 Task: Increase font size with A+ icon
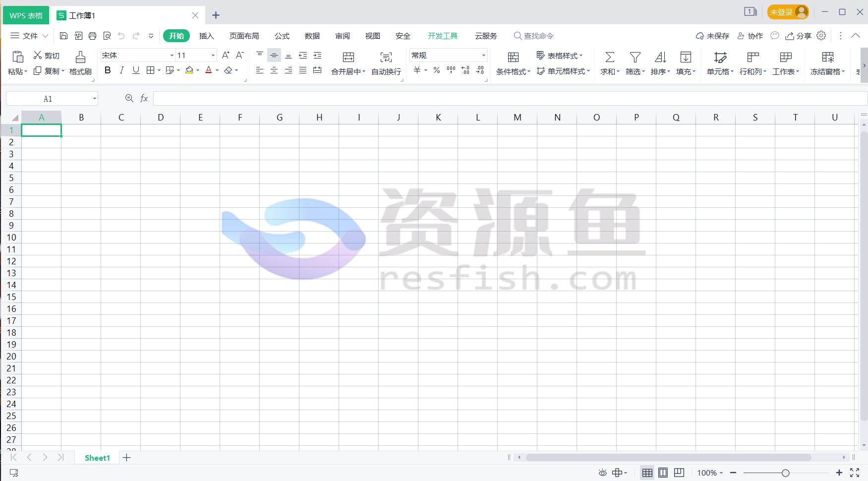(x=226, y=55)
